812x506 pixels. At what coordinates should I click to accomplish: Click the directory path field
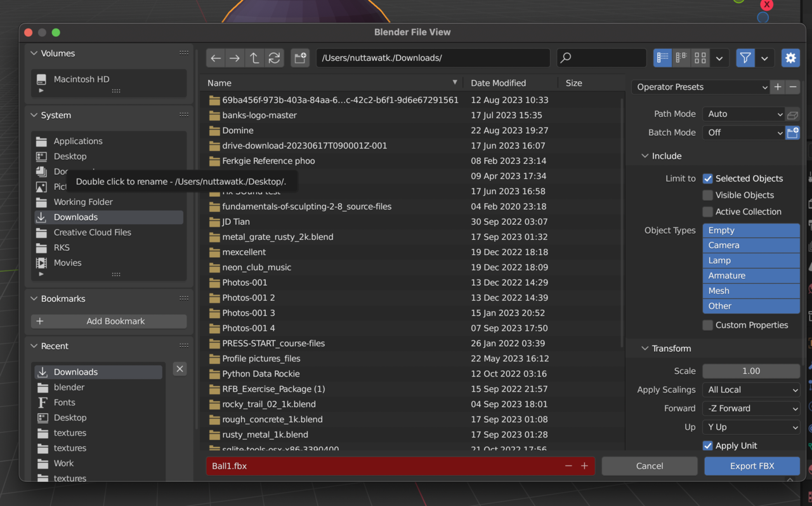coord(433,58)
